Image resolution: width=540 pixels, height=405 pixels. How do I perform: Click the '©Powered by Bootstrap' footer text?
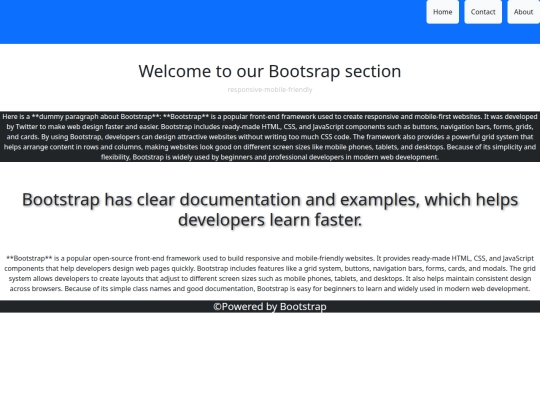click(270, 307)
